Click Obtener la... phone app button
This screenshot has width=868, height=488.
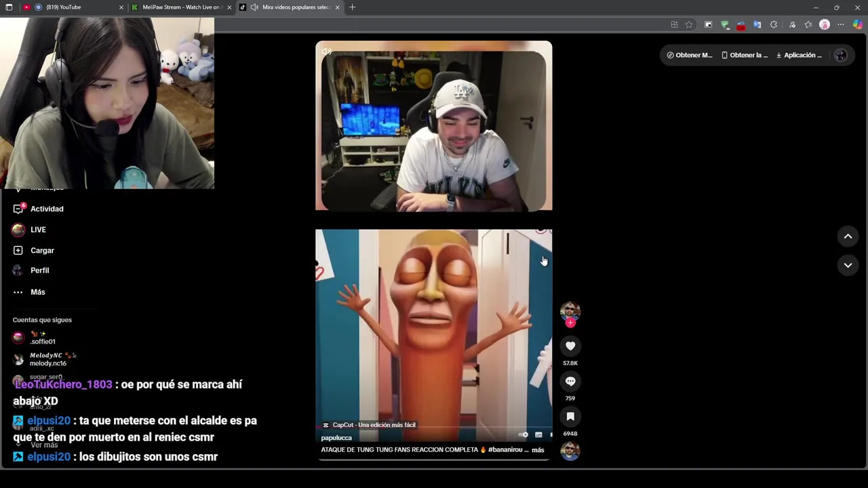[745, 55]
